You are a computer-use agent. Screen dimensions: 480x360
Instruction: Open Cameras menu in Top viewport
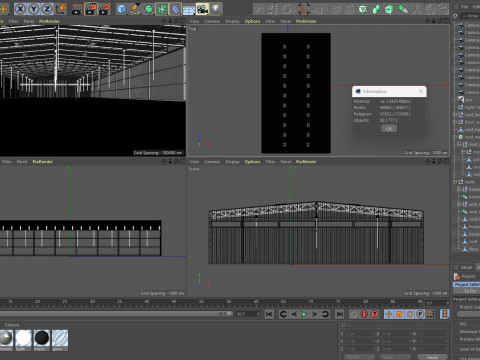click(x=212, y=21)
